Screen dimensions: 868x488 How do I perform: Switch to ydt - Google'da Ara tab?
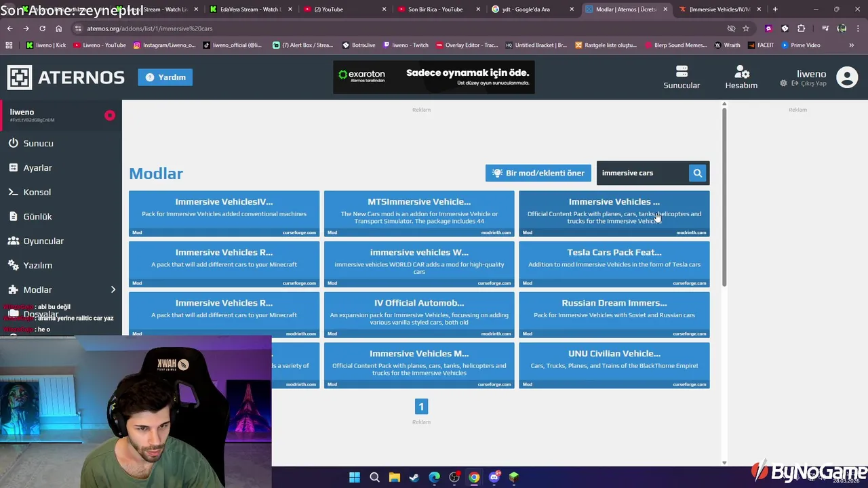(532, 9)
